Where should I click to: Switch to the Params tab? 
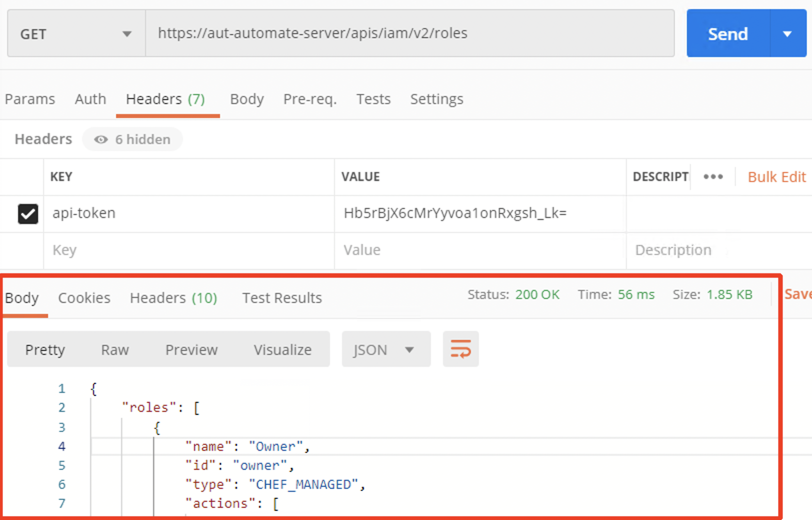(x=30, y=99)
